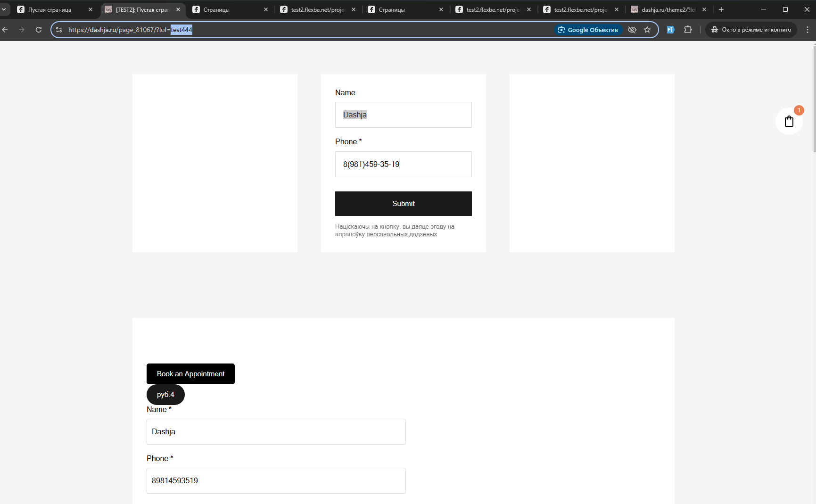The height and width of the screenshot is (504, 816).
Task: Switch to the dashja.ru/theme2 tab
Action: 668,9
